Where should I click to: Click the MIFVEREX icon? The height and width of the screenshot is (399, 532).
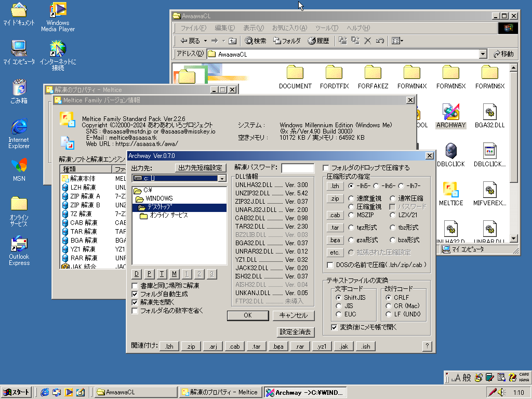click(x=489, y=191)
